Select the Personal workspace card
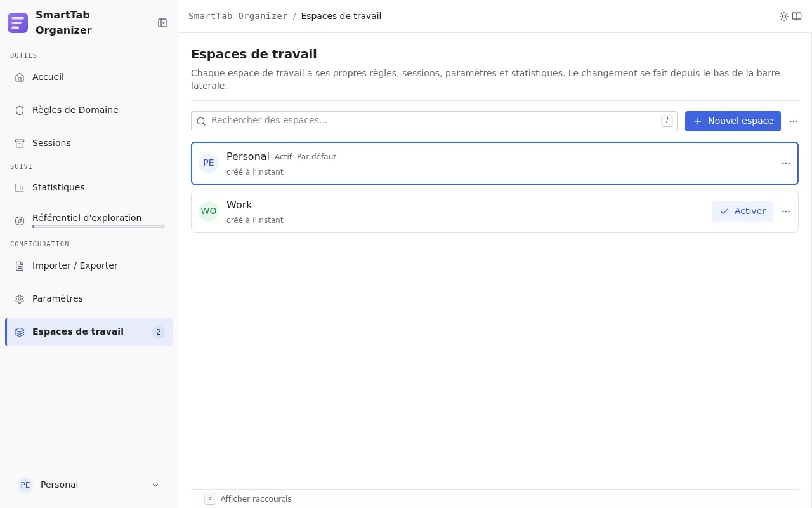The height and width of the screenshot is (508, 812). [495, 163]
